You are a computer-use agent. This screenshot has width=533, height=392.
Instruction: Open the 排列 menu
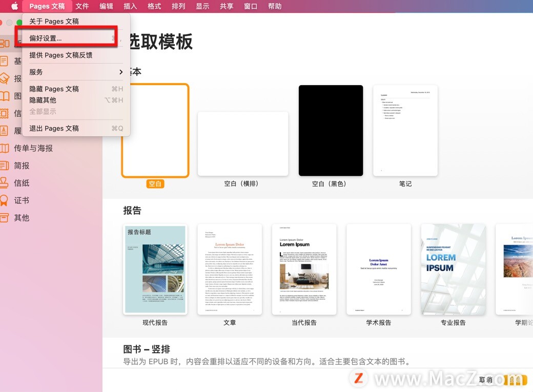click(x=178, y=6)
